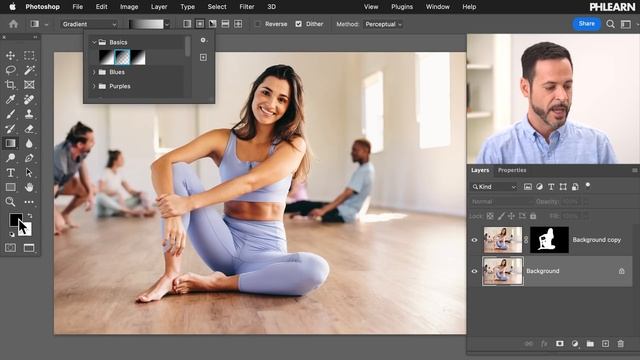Reset default foreground and background colors
This screenshot has width=640, height=360.
pos(11,234)
